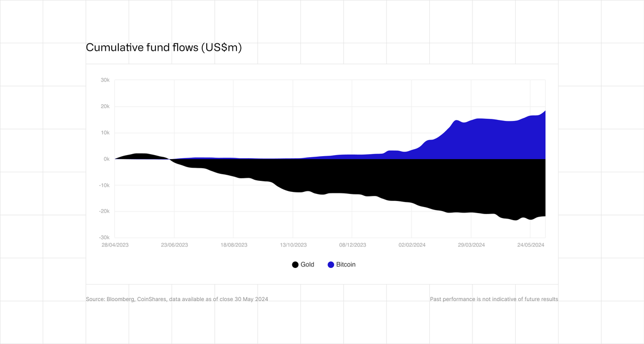The width and height of the screenshot is (644, 344).
Task: Click the 20k y-axis label
Action: pos(105,106)
